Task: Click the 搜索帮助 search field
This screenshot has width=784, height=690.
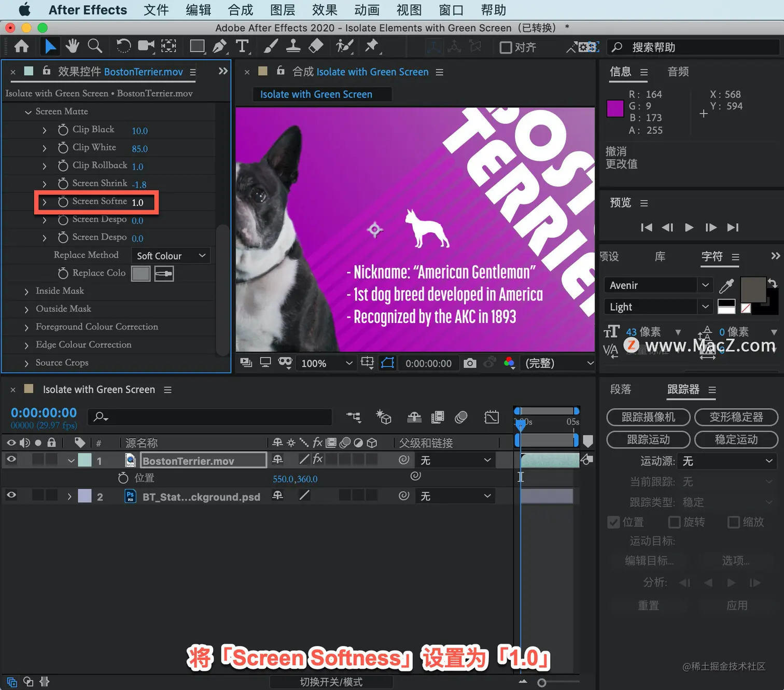Action: (693, 47)
